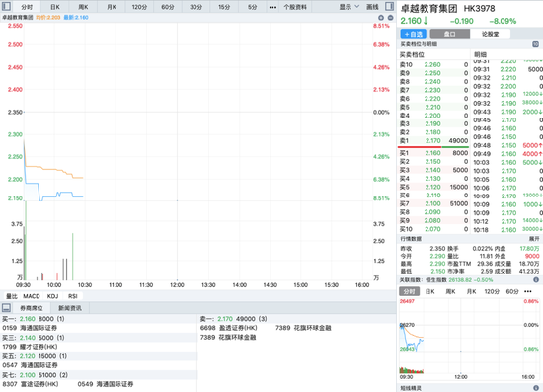
Task: Click the 10-level depth icon beside 买卖档位与明细
Action: tap(536, 44)
